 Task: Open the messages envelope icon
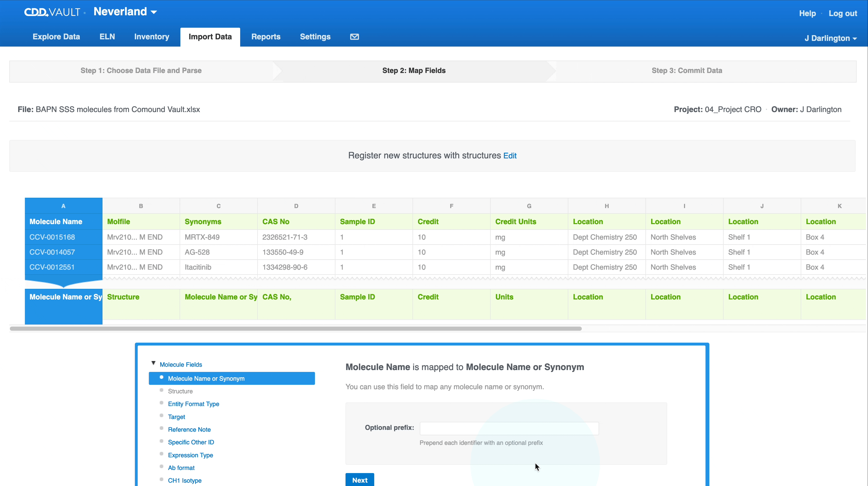(x=354, y=37)
